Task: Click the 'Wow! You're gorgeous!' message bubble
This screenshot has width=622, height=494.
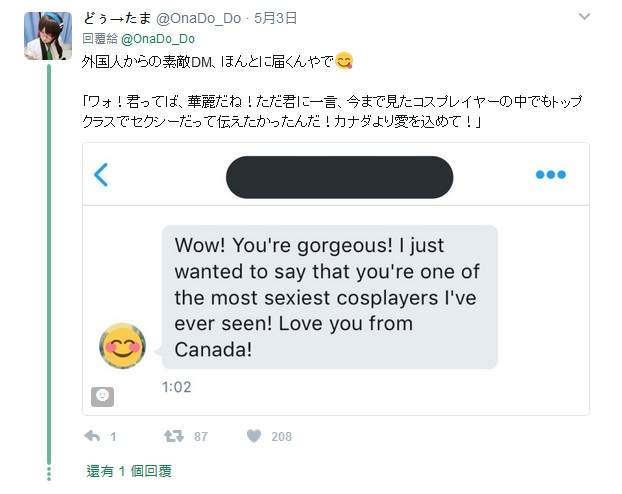Action: [329, 297]
